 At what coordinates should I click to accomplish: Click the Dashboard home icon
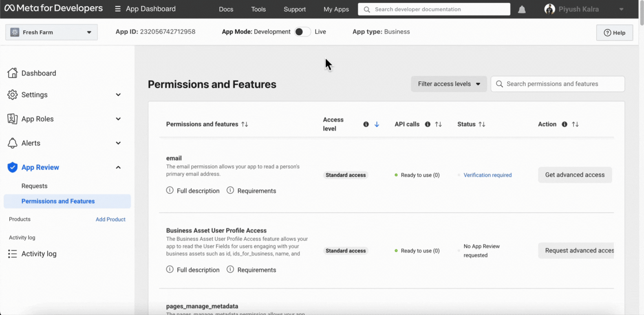tap(12, 73)
